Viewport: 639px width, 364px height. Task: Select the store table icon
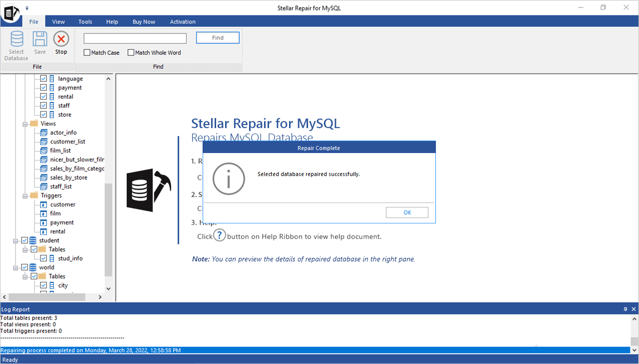click(52, 115)
